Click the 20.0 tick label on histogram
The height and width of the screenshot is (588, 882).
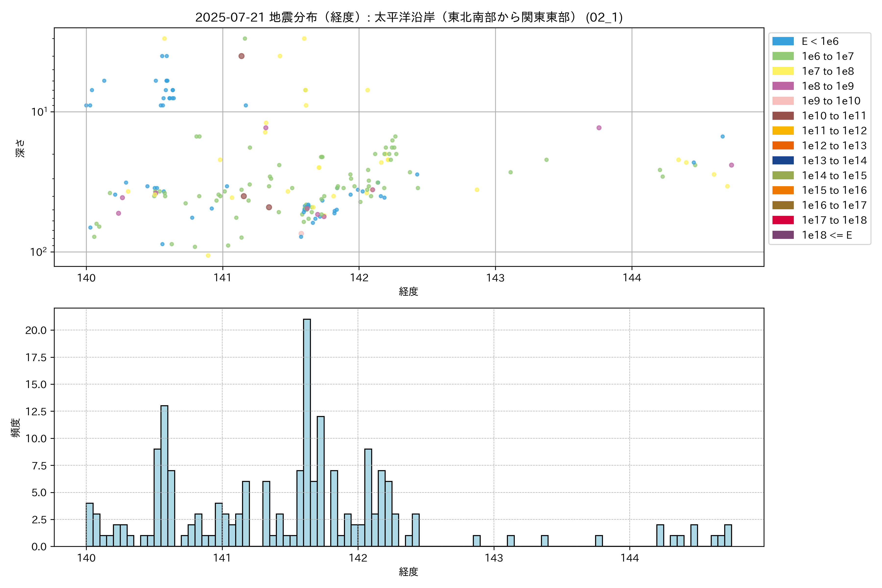pyautogui.click(x=36, y=330)
